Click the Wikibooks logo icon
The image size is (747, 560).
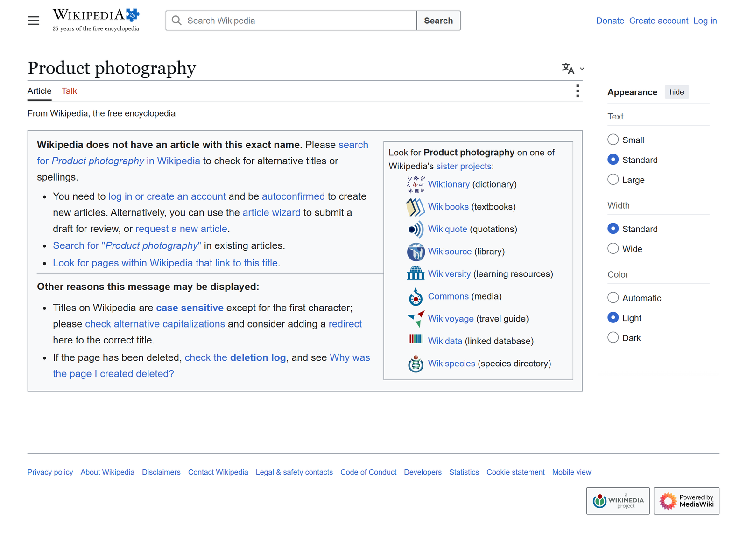[416, 207]
